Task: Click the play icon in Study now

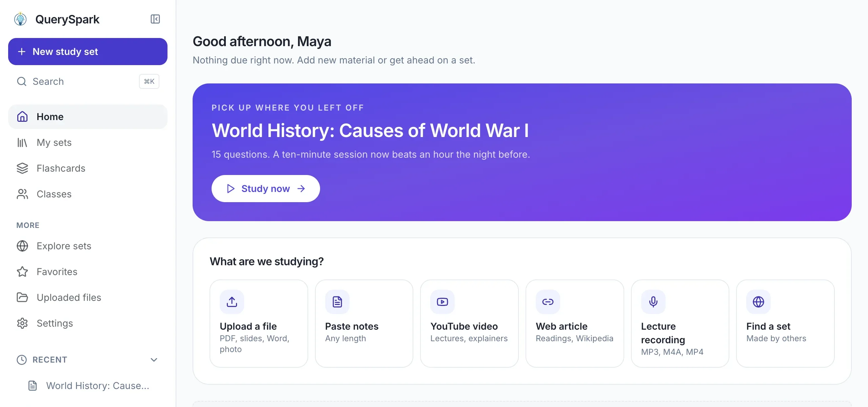Action: 231,189
